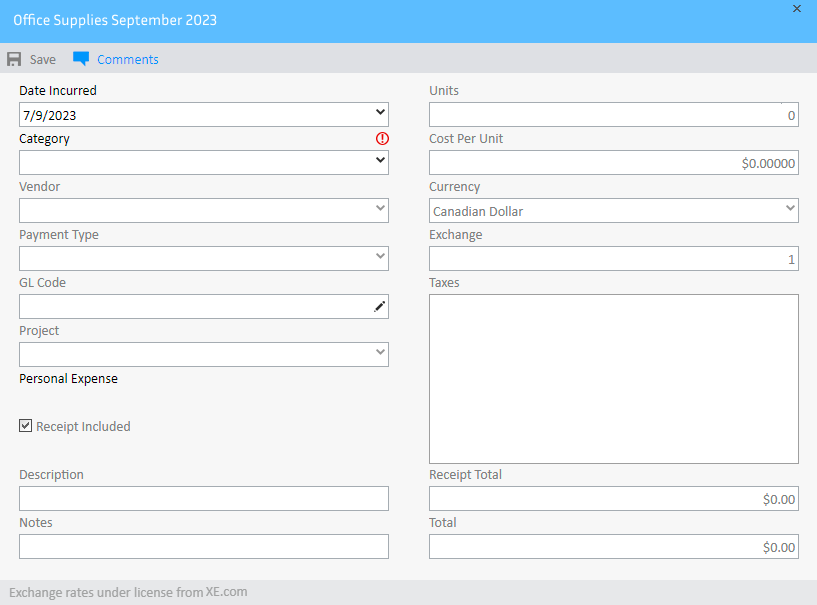Focus the Cost Per Unit field
This screenshot has width=817, height=605.
612,163
